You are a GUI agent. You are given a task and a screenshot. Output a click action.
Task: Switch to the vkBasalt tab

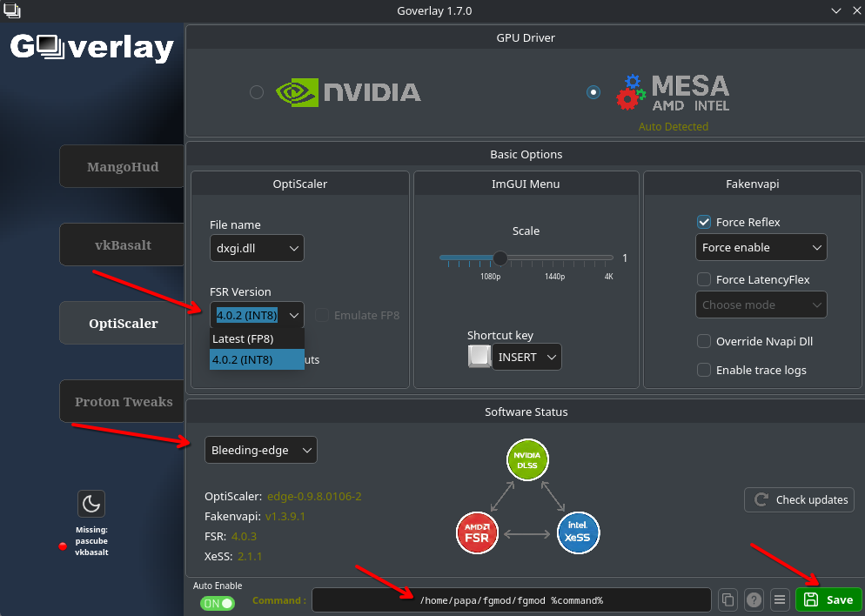click(x=122, y=244)
